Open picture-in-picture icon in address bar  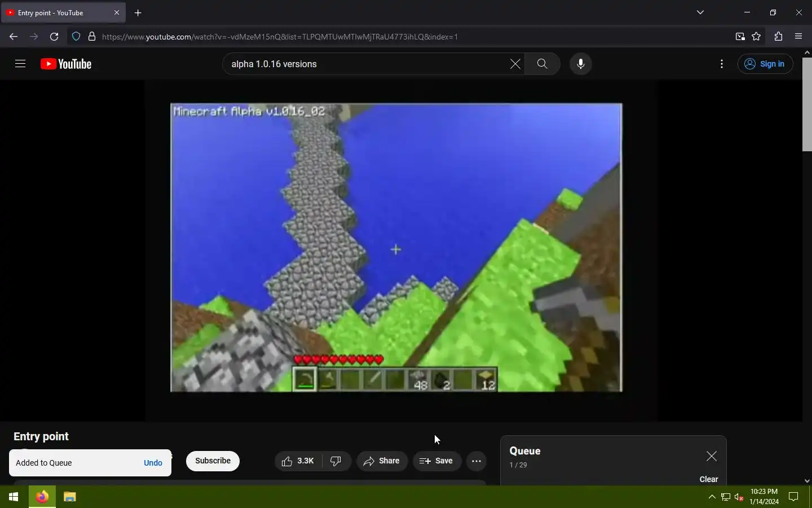pos(740,37)
